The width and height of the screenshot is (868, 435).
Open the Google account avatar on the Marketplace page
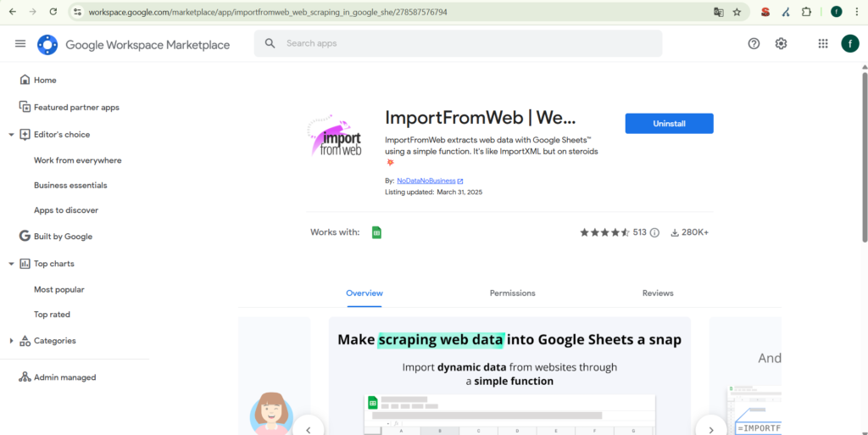click(x=850, y=44)
